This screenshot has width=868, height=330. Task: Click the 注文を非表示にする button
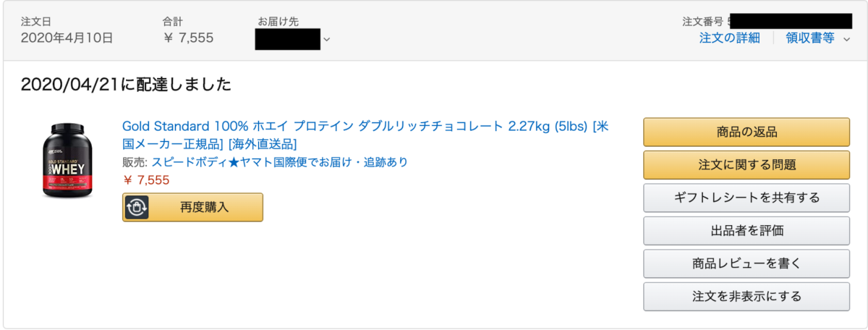(x=746, y=297)
